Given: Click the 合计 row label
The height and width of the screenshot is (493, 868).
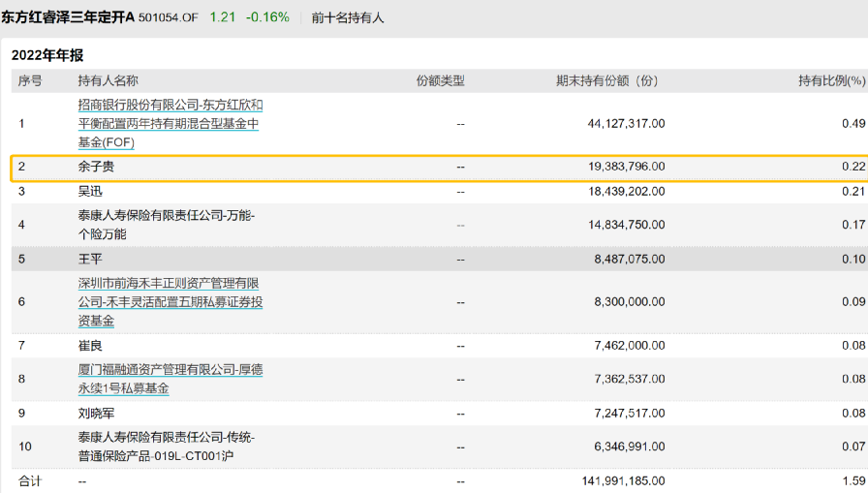Looking at the screenshot, I should [x=30, y=481].
